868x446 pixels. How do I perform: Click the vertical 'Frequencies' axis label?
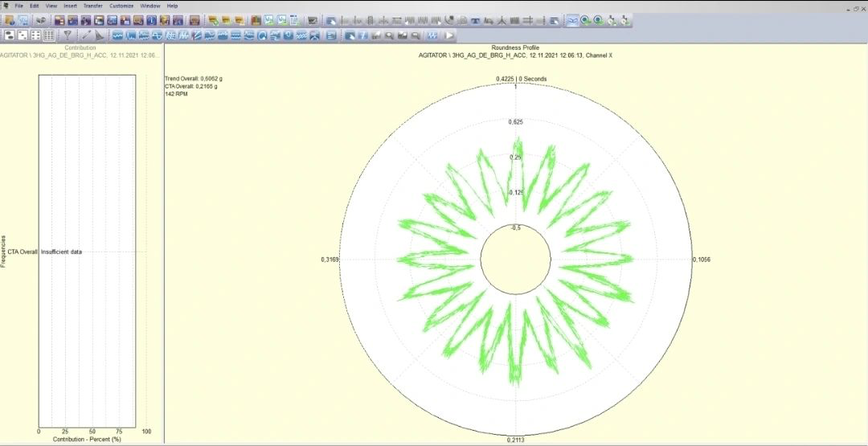click(3, 252)
